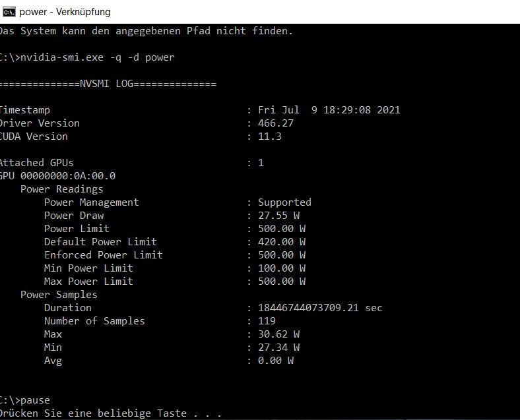The height and width of the screenshot is (420, 520).
Task: Click the Attached GPUs label
Action: [x=36, y=163]
